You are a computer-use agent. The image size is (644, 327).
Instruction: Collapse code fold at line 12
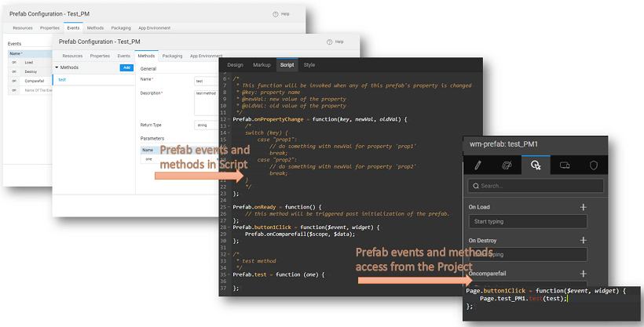(228, 118)
